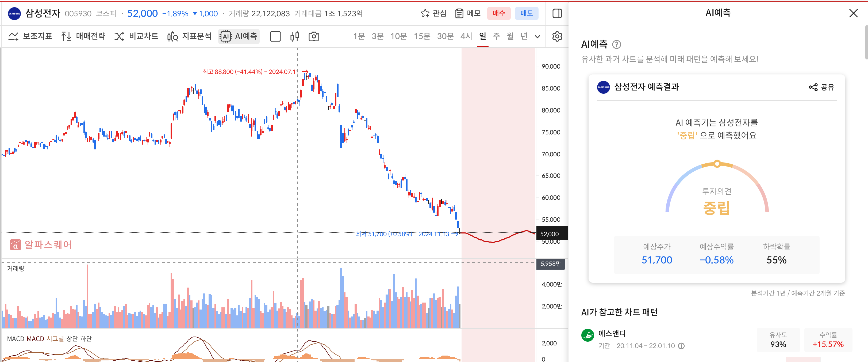Click the blue 매도 sell button
Image resolution: width=868 pixels, height=362 pixels.
point(526,13)
